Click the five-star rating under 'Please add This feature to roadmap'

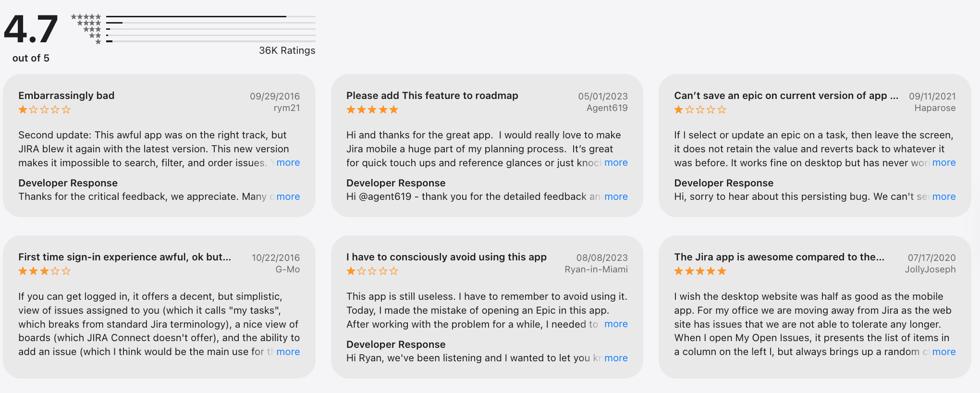372,110
